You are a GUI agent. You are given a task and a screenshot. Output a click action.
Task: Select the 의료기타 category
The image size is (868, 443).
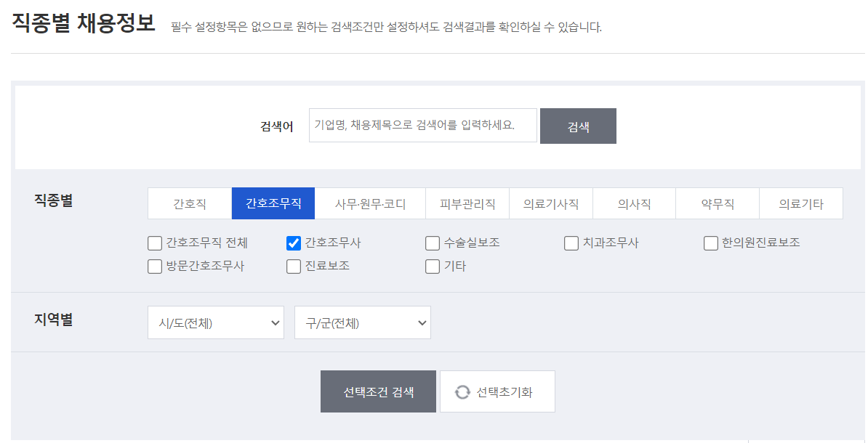point(801,203)
